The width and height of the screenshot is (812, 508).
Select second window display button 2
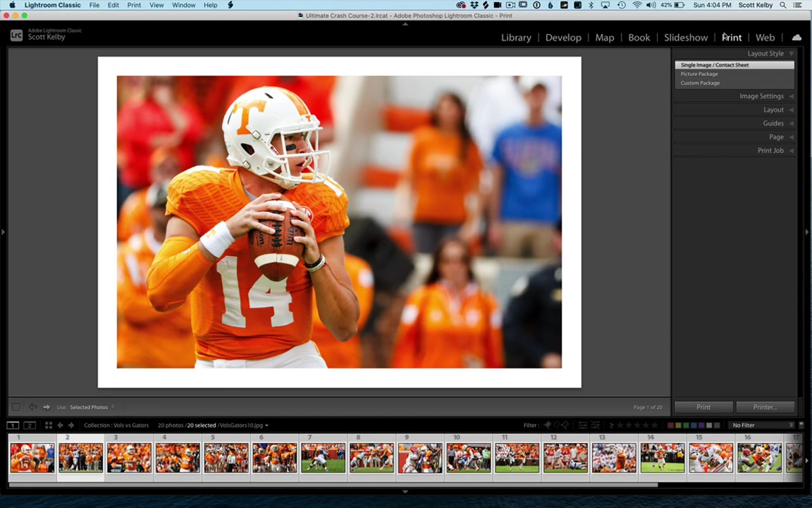tap(30, 425)
